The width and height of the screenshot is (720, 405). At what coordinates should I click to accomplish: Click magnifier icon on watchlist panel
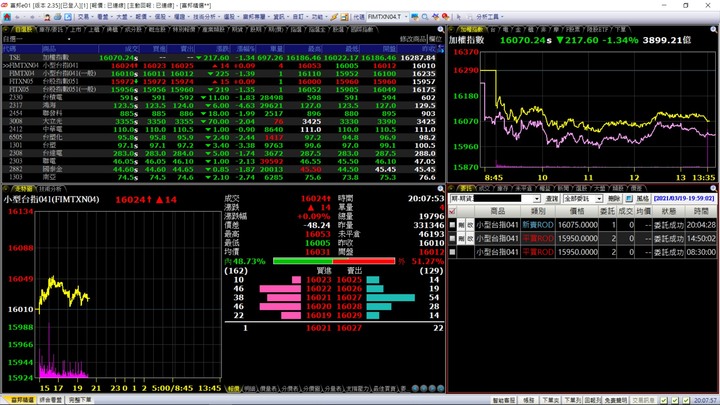440,29
